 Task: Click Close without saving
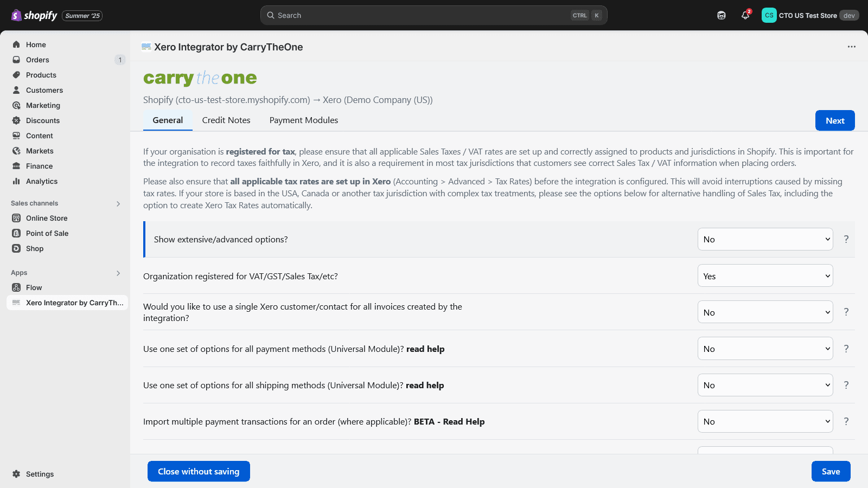tap(199, 471)
